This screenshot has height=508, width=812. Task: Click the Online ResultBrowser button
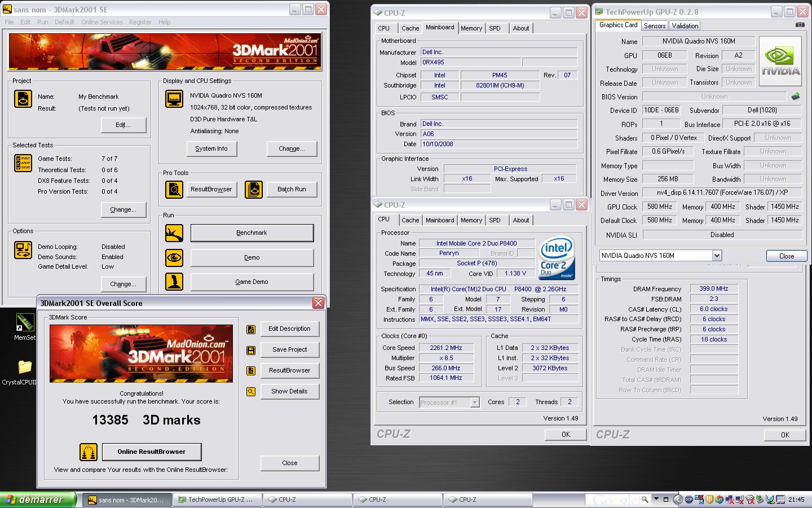[x=152, y=452]
